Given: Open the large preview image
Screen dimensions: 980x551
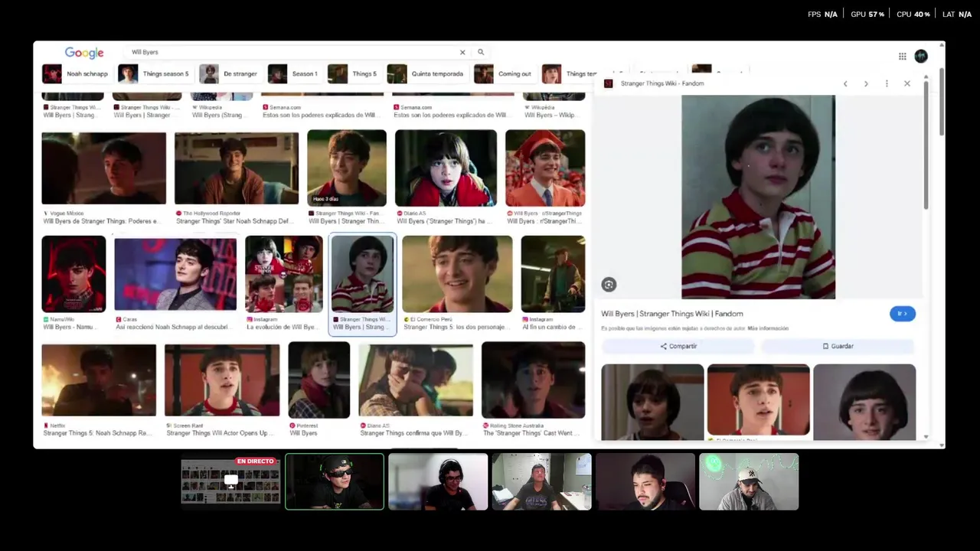Looking at the screenshot, I should click(758, 197).
